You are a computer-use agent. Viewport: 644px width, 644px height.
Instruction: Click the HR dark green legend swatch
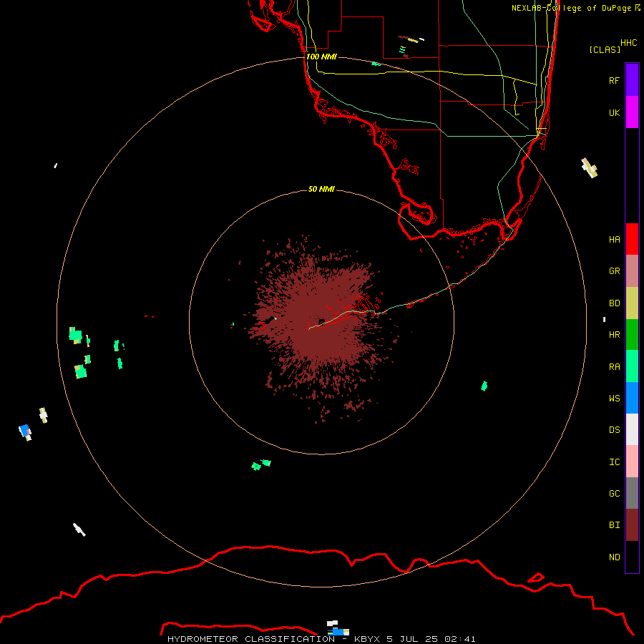pos(632,335)
